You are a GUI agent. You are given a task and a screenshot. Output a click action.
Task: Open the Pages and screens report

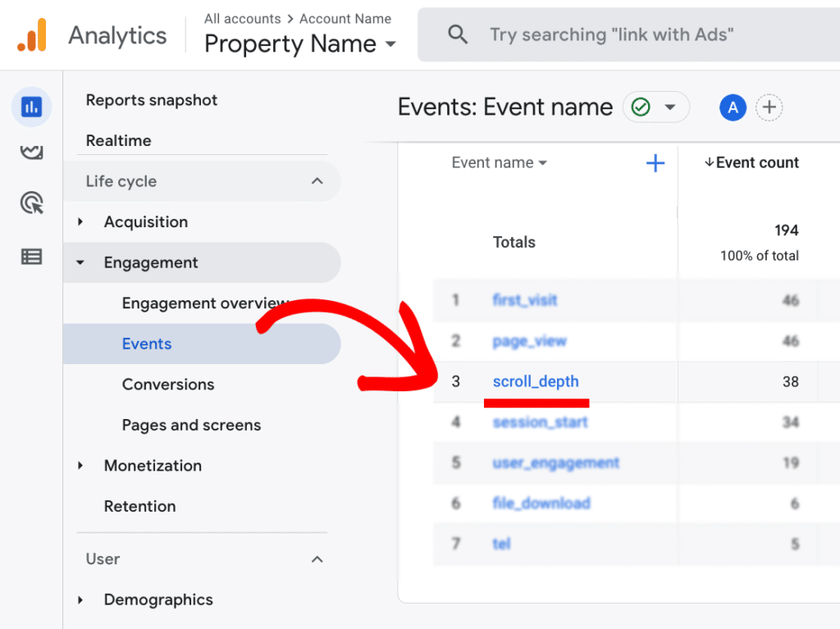(190, 425)
